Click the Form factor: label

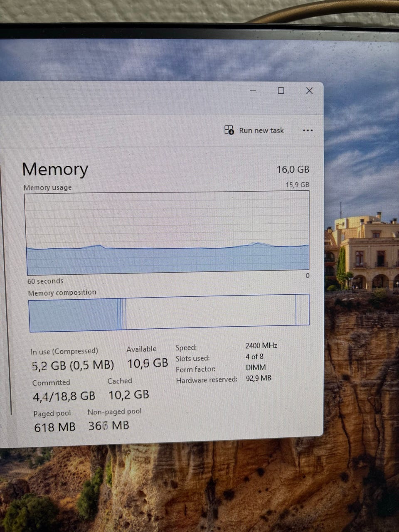[x=195, y=369]
